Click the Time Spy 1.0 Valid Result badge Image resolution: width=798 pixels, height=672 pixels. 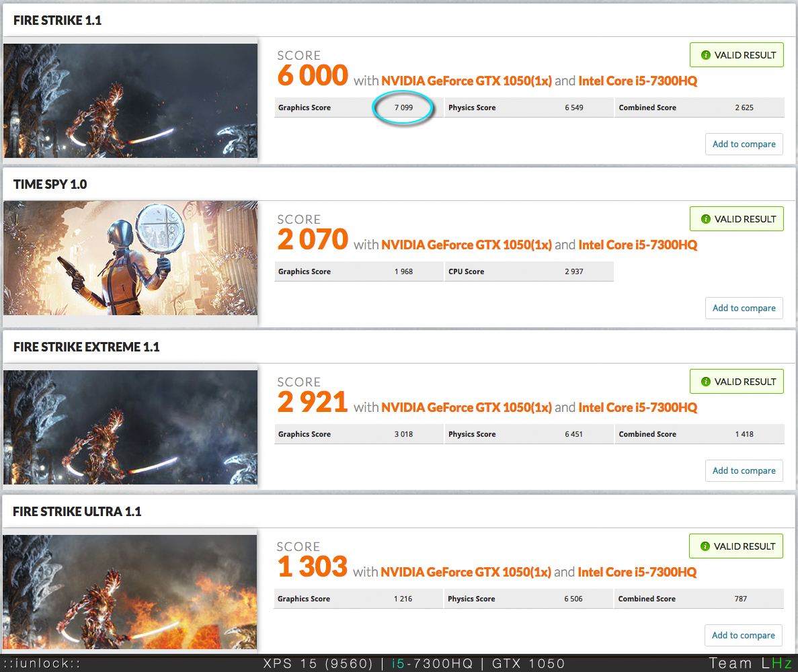pos(736,219)
